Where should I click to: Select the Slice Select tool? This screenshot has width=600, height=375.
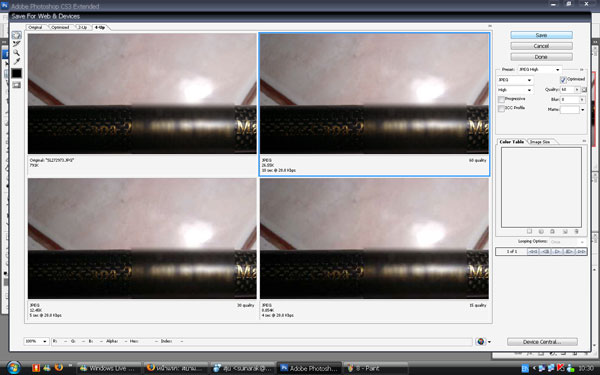click(x=16, y=44)
